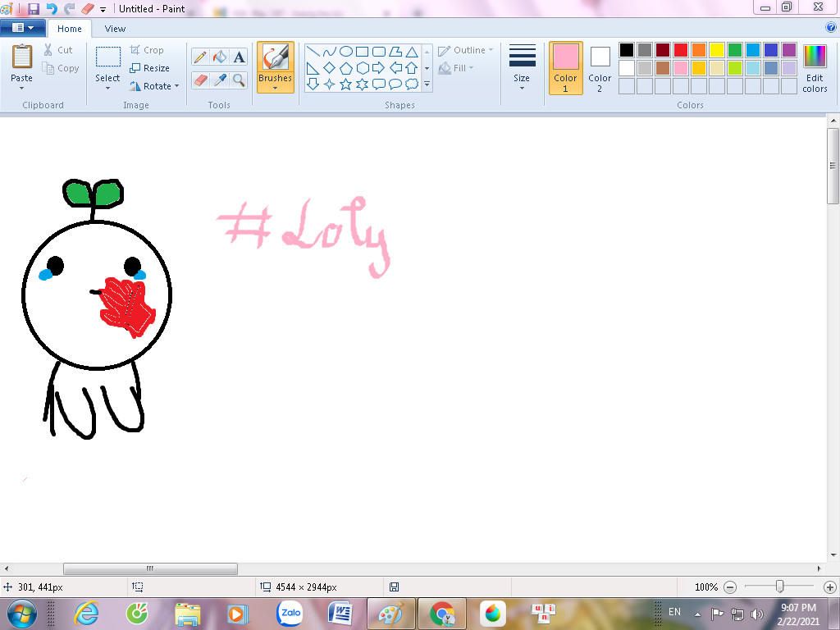The height and width of the screenshot is (630, 840).
Task: Select the Magnifier tool
Action: (239, 80)
